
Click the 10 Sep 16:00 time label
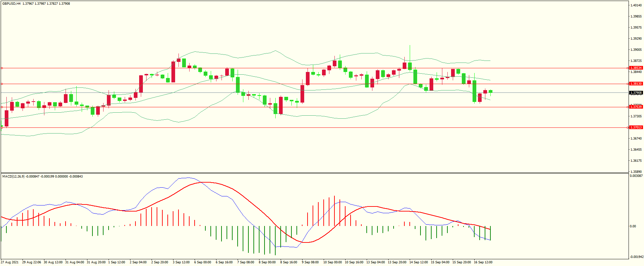(354, 262)
